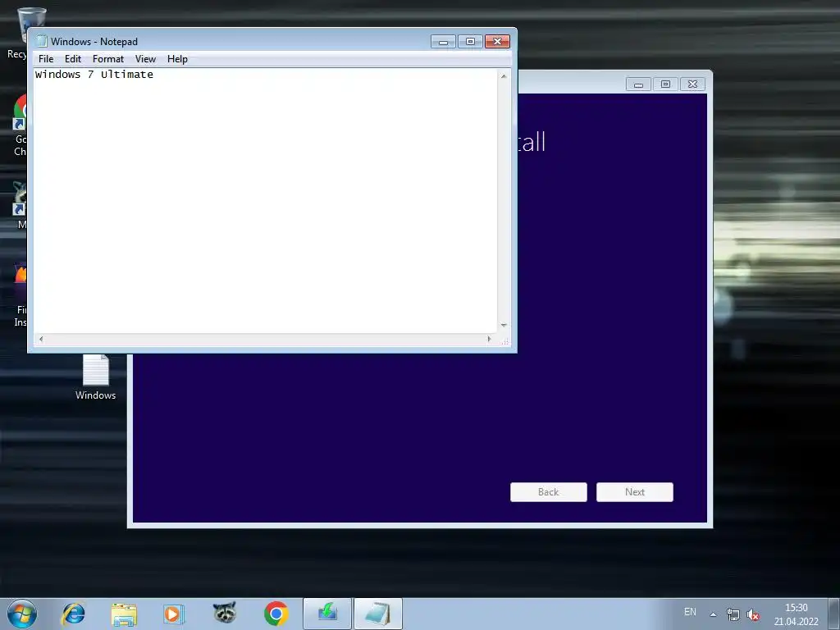Image resolution: width=840 pixels, height=630 pixels.
Task: Click the Notepad title bar document icon
Action: (41, 41)
